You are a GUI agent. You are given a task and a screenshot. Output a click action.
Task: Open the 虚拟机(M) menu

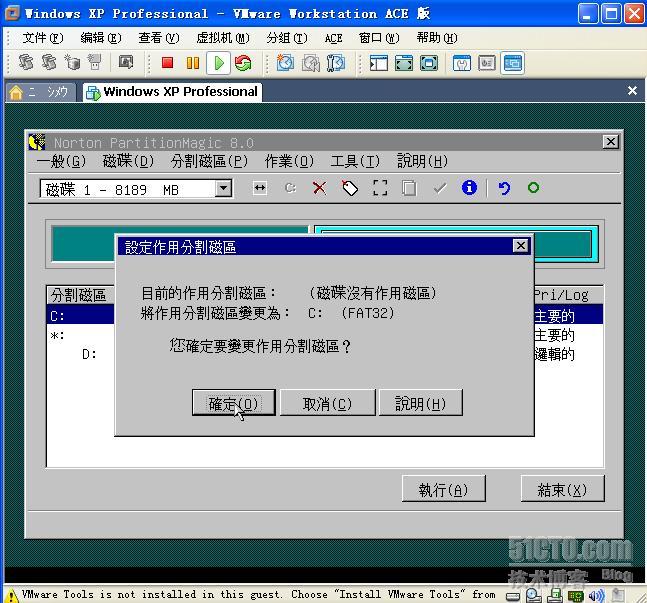[223, 38]
